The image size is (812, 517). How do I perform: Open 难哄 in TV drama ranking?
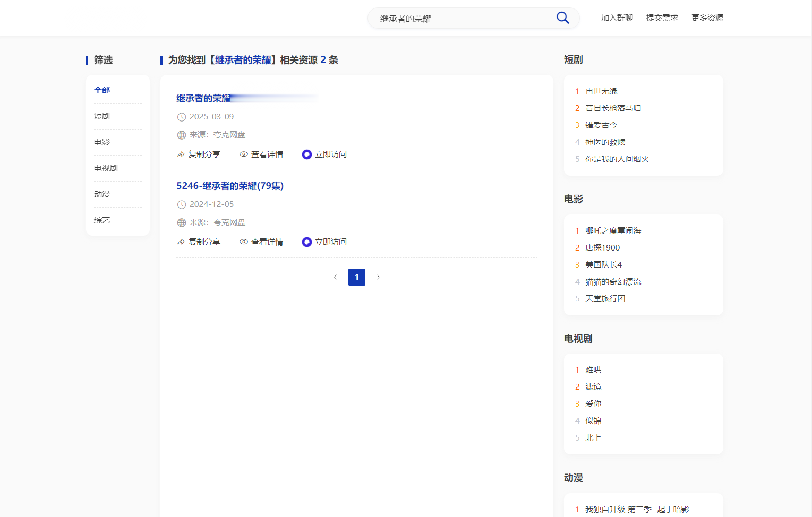click(593, 369)
